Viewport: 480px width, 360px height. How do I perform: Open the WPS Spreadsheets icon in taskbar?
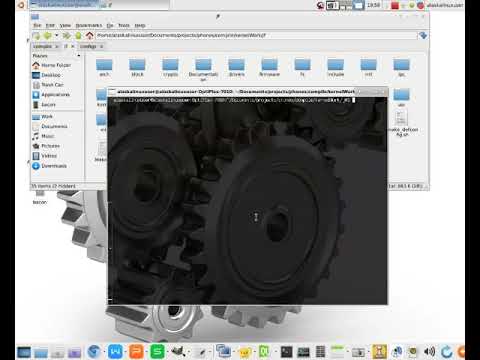[157, 351]
